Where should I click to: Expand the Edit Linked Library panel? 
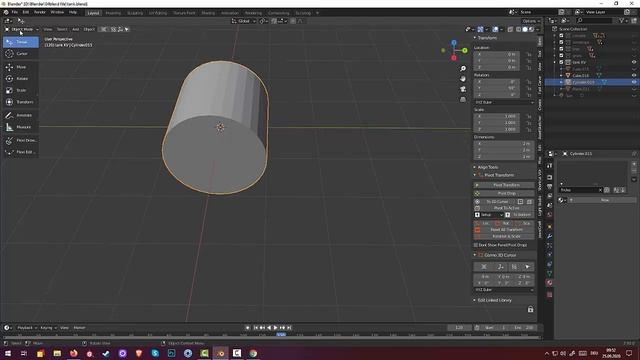[493, 300]
